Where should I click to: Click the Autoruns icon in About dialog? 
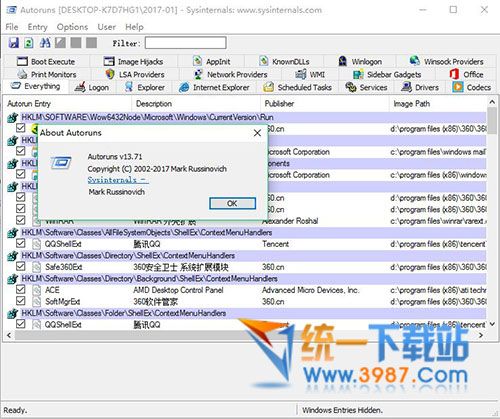(61, 163)
